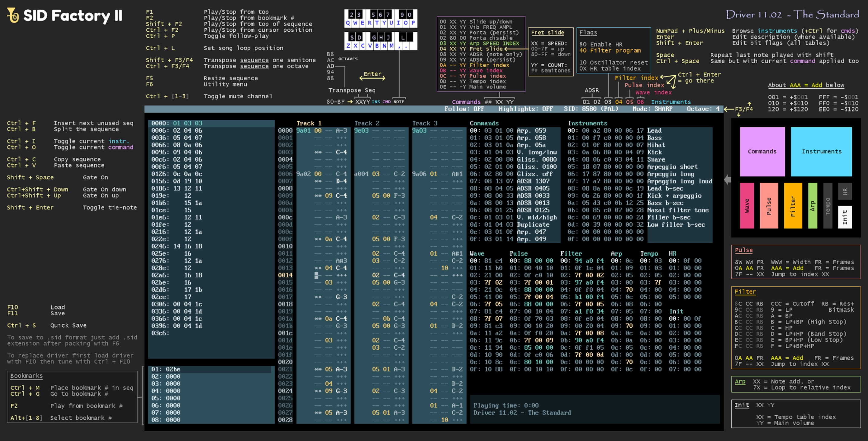Select the cyan Instruments color block
The image size is (868, 441).
822,152
